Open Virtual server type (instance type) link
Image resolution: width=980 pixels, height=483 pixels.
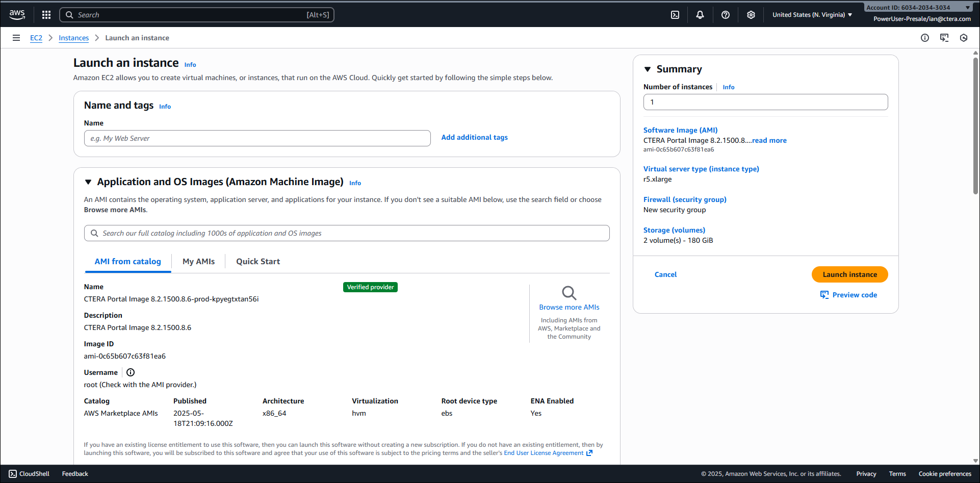click(701, 169)
